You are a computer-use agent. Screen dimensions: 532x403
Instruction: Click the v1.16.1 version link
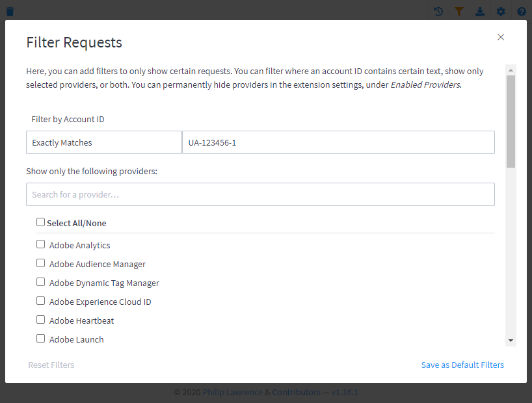[x=345, y=393]
